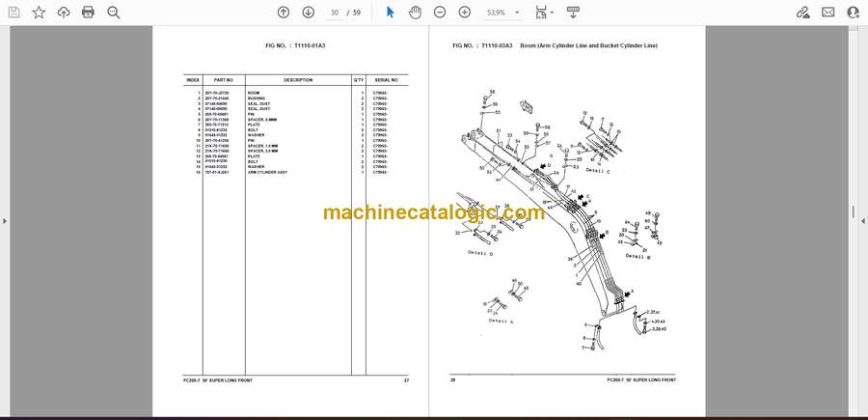Click the 'Detail D' diagram label

pyautogui.click(x=480, y=253)
